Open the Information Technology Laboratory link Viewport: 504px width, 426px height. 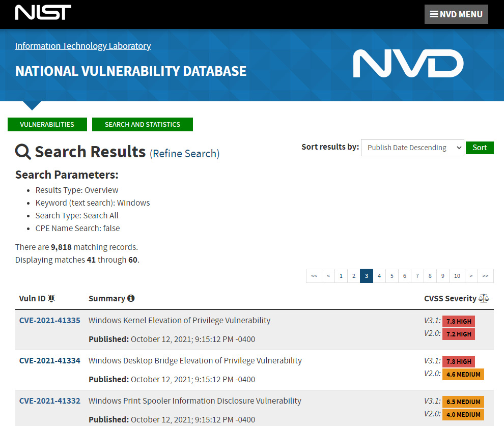coord(83,46)
